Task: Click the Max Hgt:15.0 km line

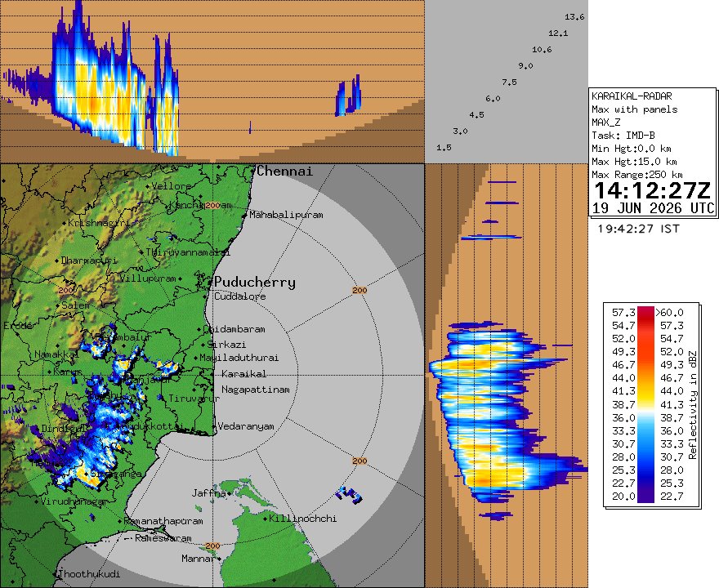Action: (634, 162)
